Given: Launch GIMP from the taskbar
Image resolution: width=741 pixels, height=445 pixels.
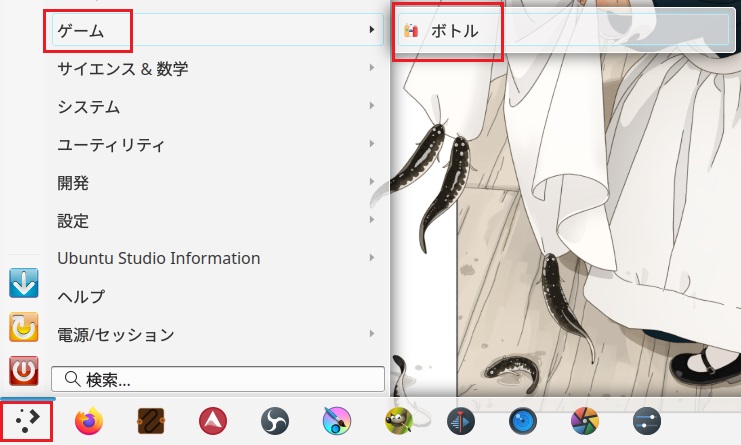Looking at the screenshot, I should point(399,422).
